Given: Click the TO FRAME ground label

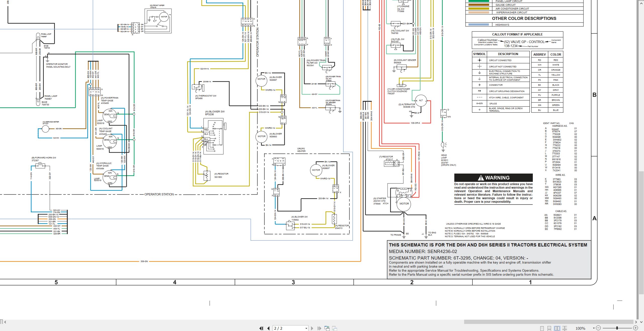Looking at the screenshot, I should 396,235.
